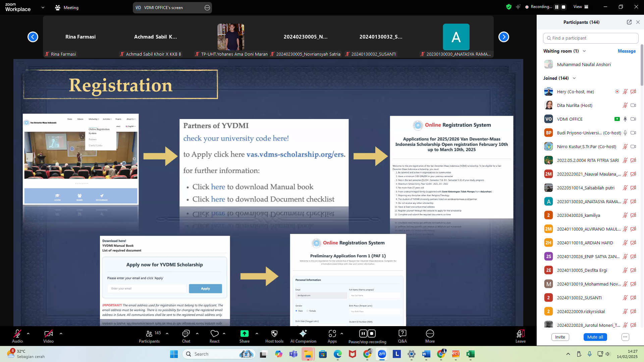Click the React heart icon

(x=214, y=334)
